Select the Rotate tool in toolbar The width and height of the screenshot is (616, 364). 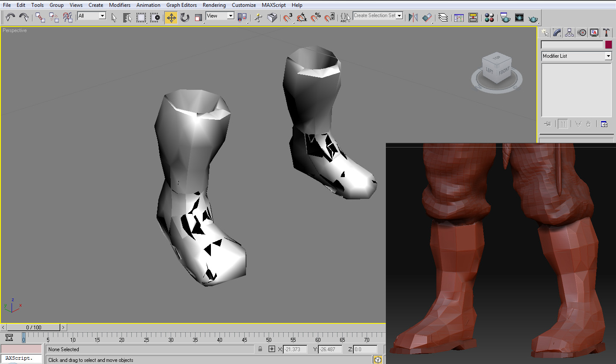(x=185, y=18)
